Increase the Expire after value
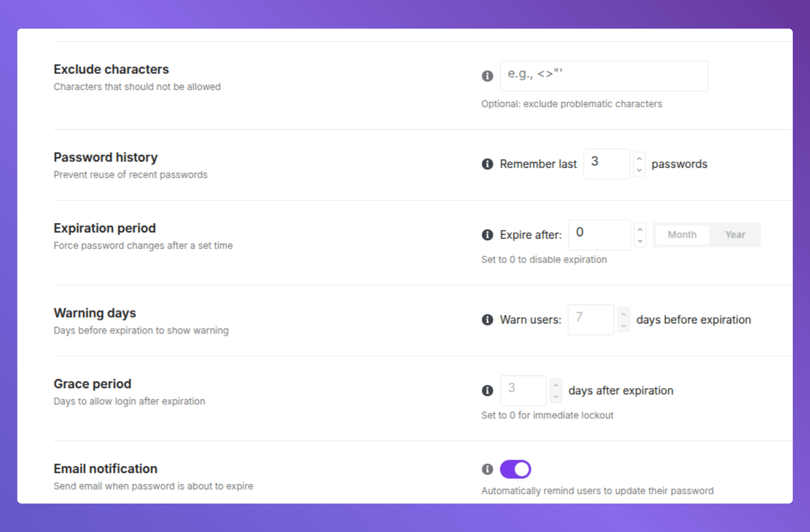 point(640,230)
